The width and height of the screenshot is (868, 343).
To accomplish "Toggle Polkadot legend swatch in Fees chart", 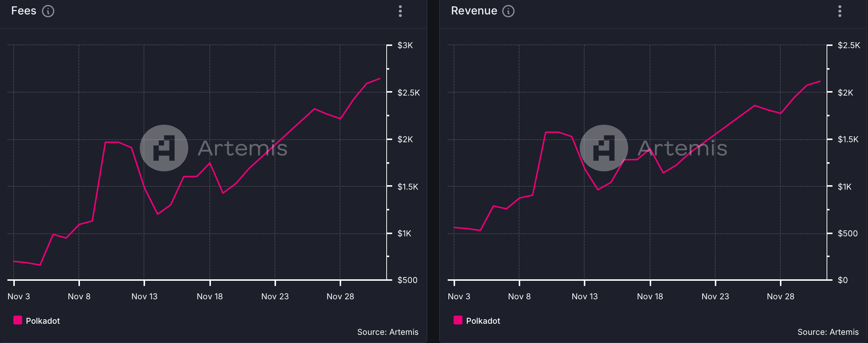I will click(18, 320).
